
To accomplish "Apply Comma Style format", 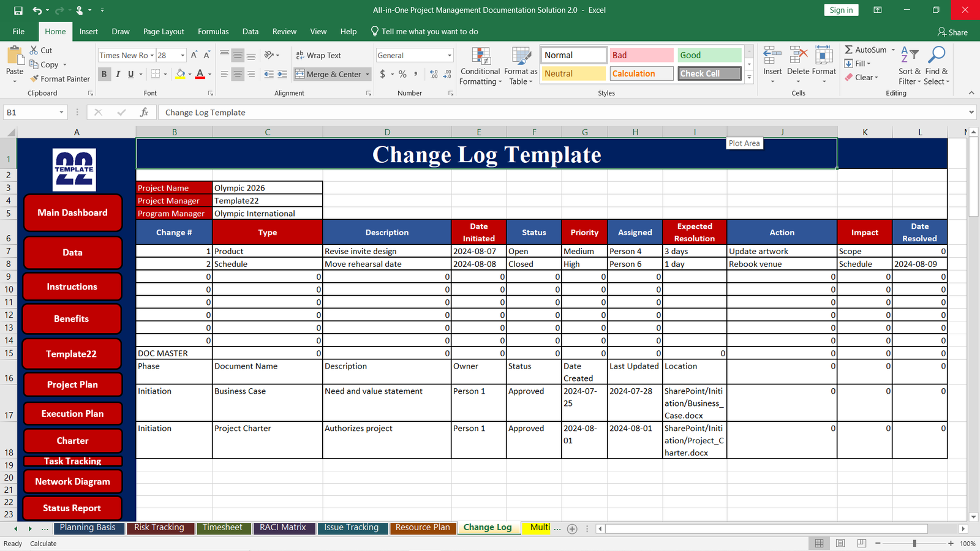I will pyautogui.click(x=416, y=74).
